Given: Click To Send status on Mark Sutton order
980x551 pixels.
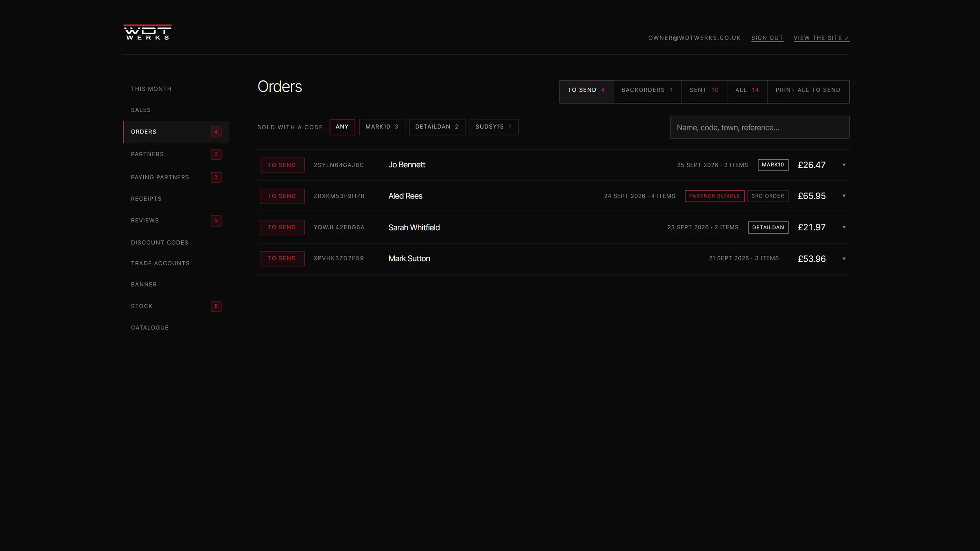Looking at the screenshot, I should pos(282,258).
